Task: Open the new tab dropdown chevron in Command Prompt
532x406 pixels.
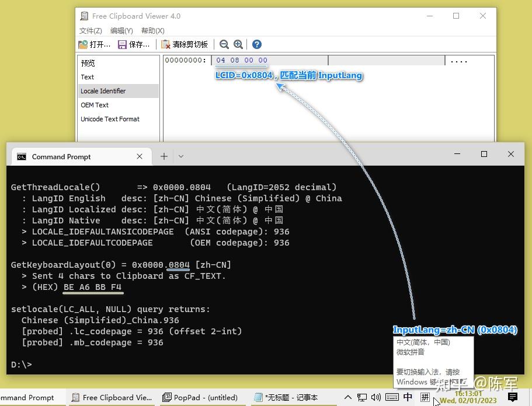Action: [180, 156]
